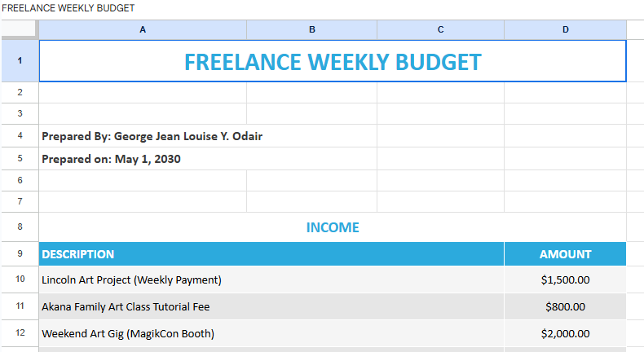Image resolution: width=644 pixels, height=352 pixels.
Task: Select the Prepared on May 1, 2030 cell
Action: pos(112,159)
